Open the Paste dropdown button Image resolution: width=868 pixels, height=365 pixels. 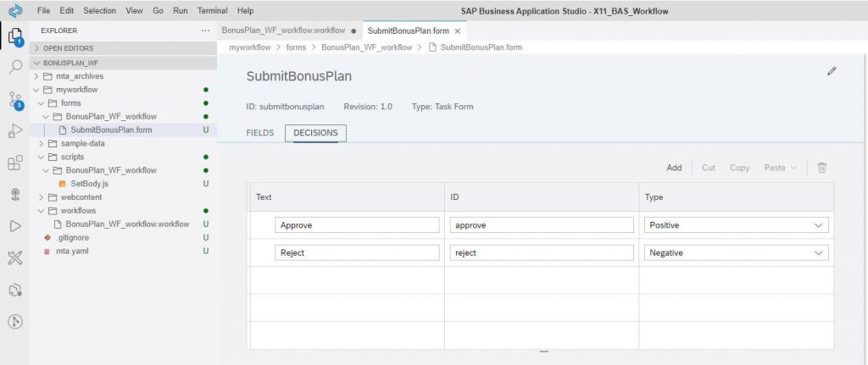781,168
